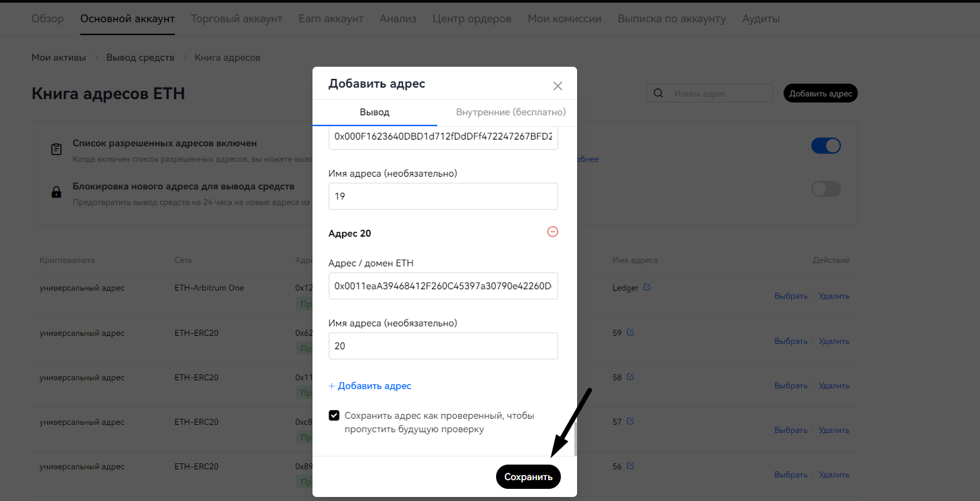
Task: Click Книга адресов breadcrumb
Action: 227,57
